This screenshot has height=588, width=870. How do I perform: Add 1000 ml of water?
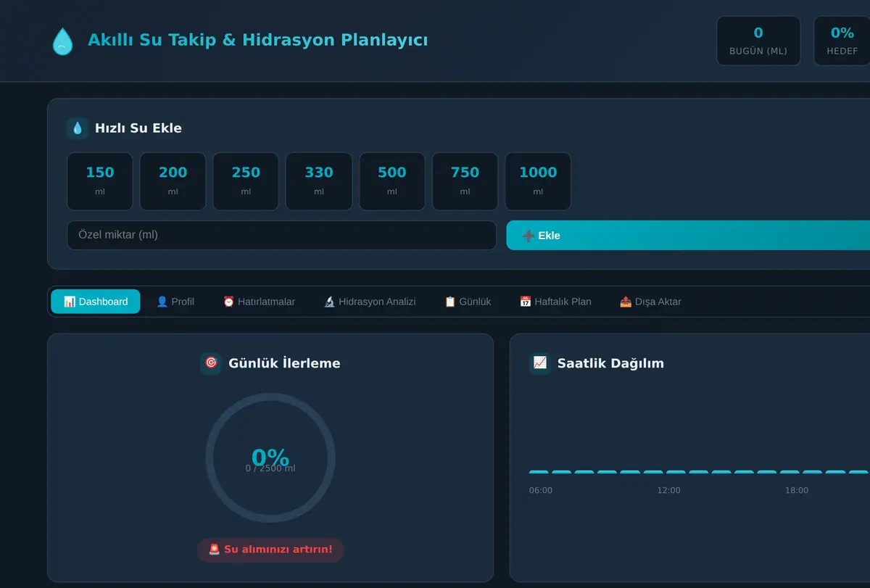tap(538, 181)
